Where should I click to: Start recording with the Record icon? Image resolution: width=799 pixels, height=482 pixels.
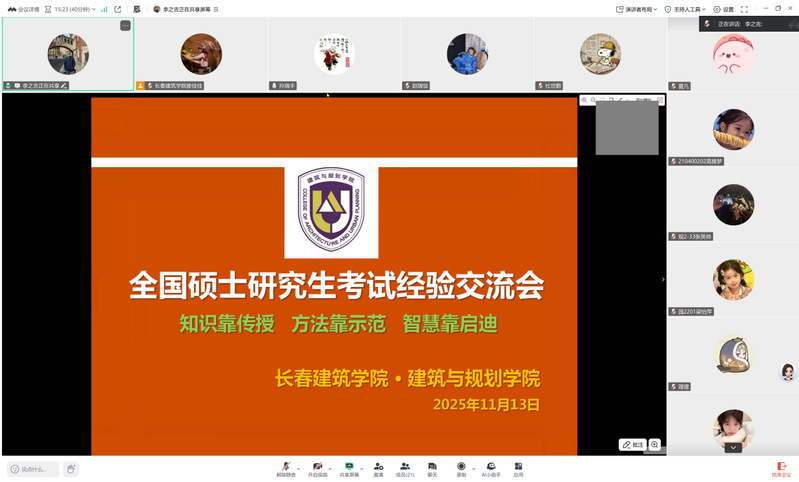461,468
